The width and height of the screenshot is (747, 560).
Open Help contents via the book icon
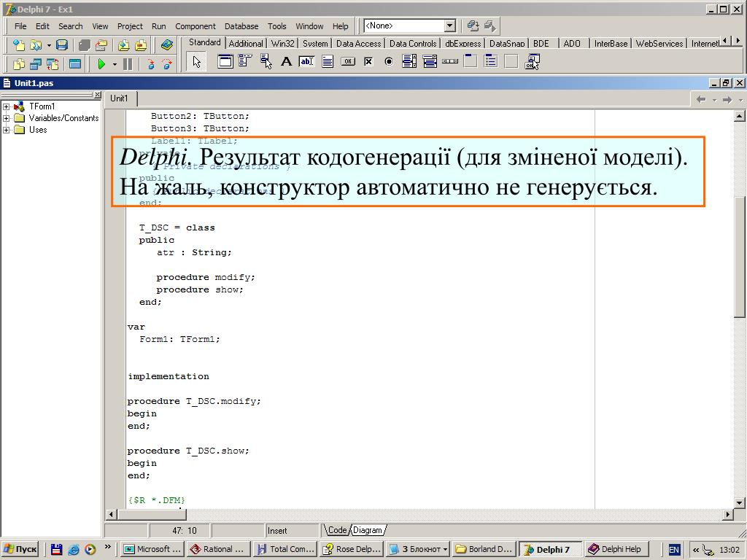pyautogui.click(x=167, y=44)
